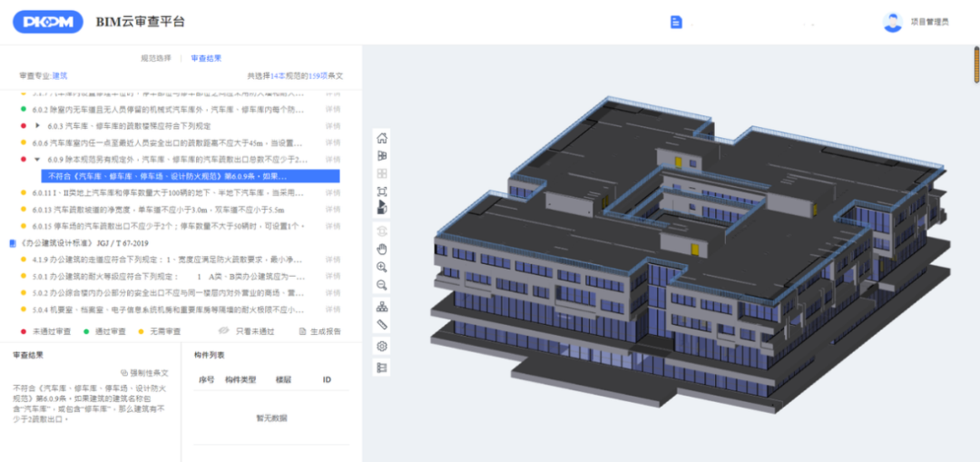Select clause 5.0.4 机要室、档案室 row
980x462 pixels.
[169, 309]
